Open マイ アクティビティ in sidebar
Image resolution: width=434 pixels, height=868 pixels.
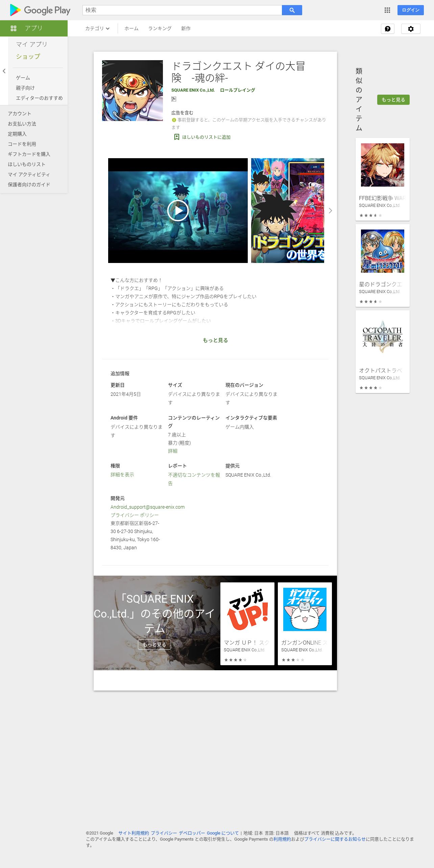click(29, 174)
